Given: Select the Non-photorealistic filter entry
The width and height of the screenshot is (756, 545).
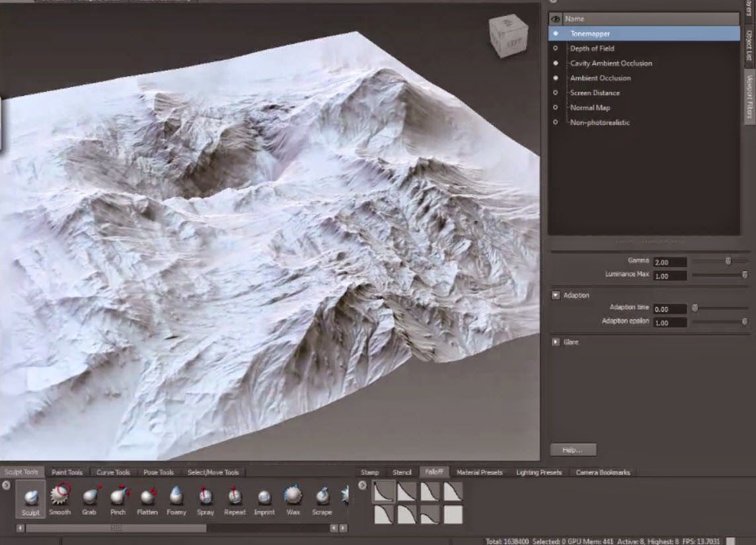Looking at the screenshot, I should [x=599, y=122].
